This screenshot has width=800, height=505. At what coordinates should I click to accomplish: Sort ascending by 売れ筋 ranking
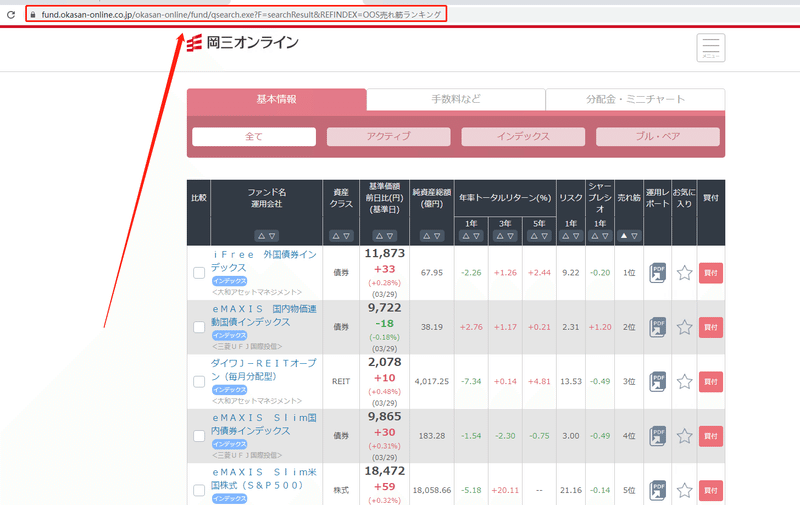(623, 236)
